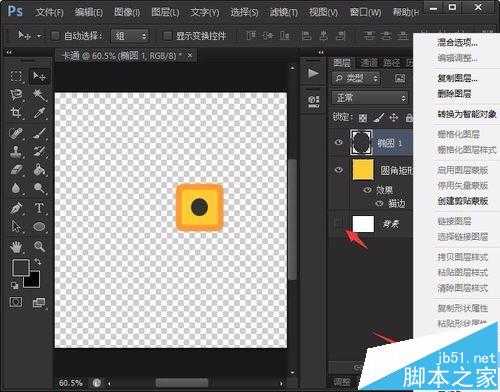Open the 正常 blend mode dropdown
The height and width of the screenshot is (392, 500).
pyautogui.click(x=370, y=98)
